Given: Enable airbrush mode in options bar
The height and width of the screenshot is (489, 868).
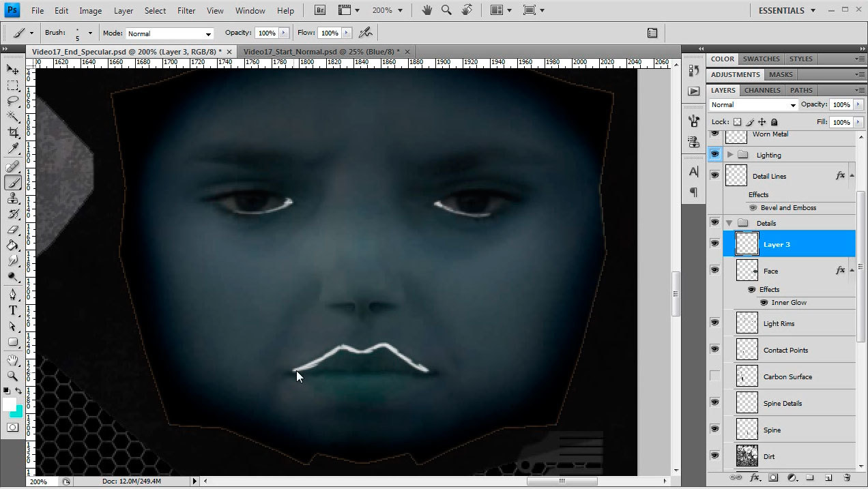Looking at the screenshot, I should click(366, 33).
